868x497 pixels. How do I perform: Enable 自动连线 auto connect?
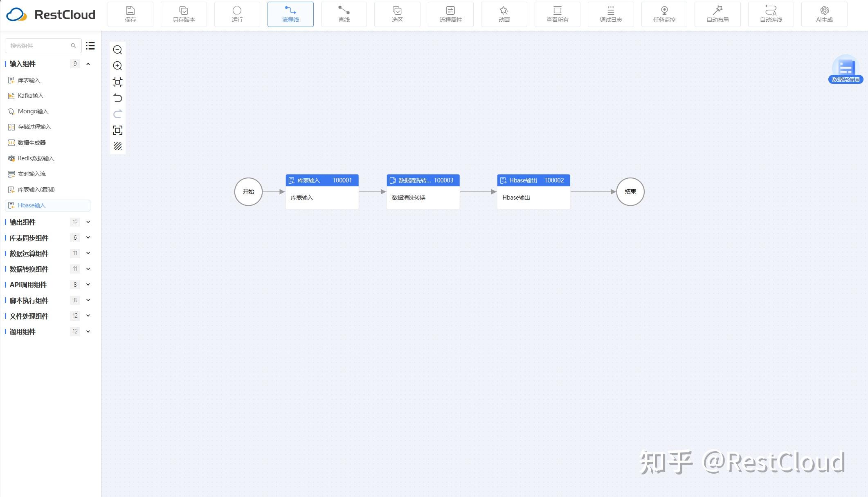pos(771,14)
